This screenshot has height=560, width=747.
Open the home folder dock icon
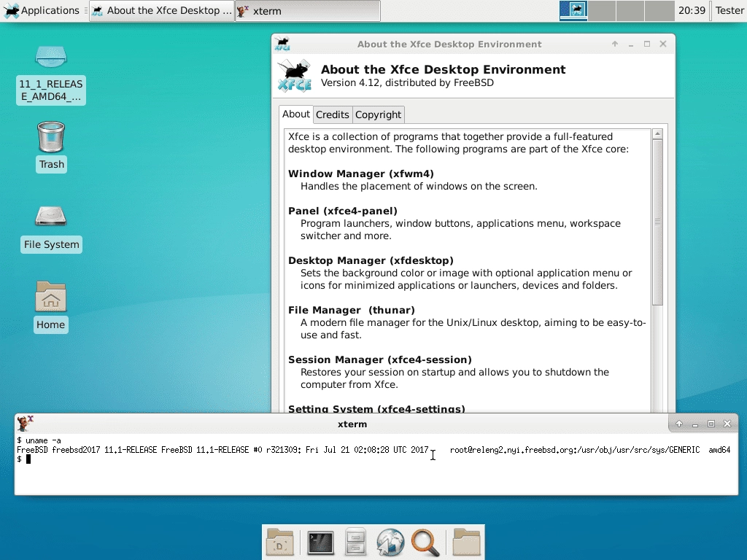coord(466,542)
